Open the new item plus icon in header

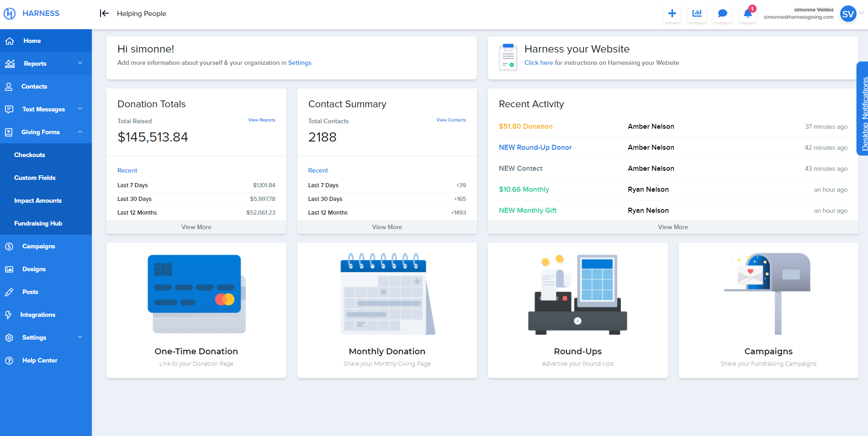tap(672, 13)
